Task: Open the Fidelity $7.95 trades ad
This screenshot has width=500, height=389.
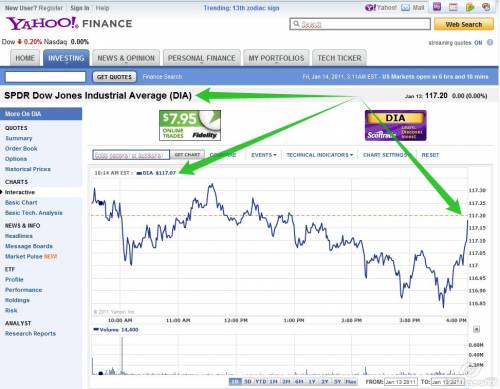Action: pyautogui.click(x=190, y=125)
